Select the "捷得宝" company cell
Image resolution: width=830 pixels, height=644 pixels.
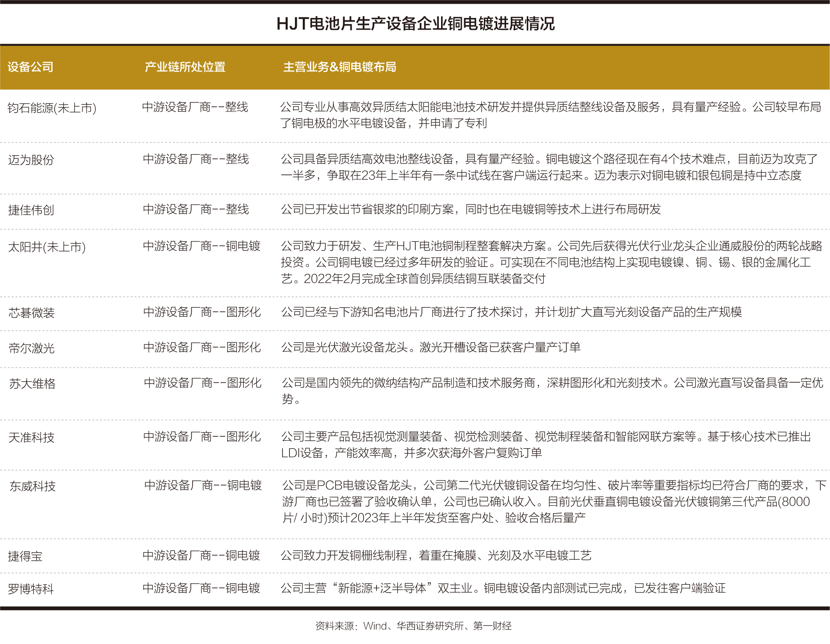click(25, 556)
